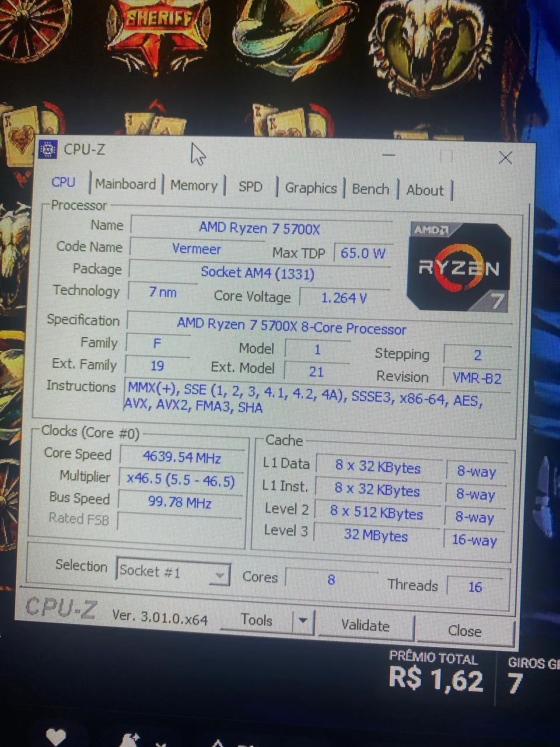Image resolution: width=560 pixels, height=747 pixels.
Task: Click the Name field AMD Ryzen 7 5700X
Action: pos(261,228)
